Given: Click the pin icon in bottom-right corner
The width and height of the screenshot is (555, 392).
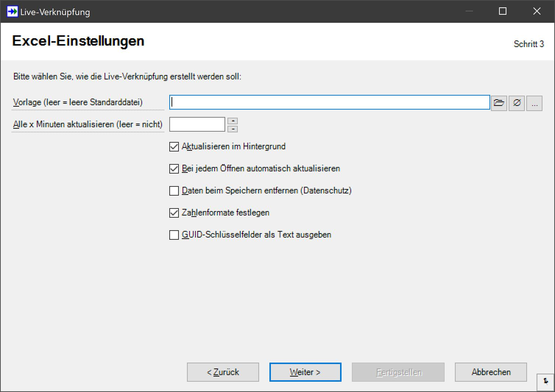Looking at the screenshot, I should (546, 382).
